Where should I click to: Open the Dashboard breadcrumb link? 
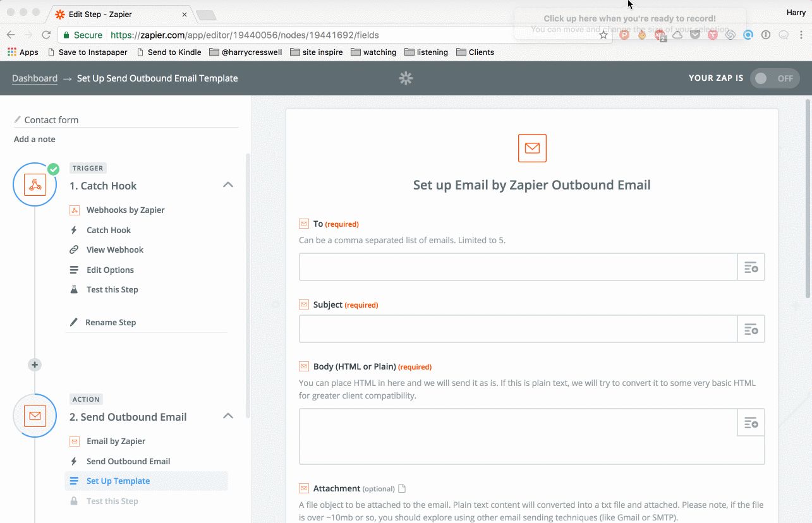[35, 78]
